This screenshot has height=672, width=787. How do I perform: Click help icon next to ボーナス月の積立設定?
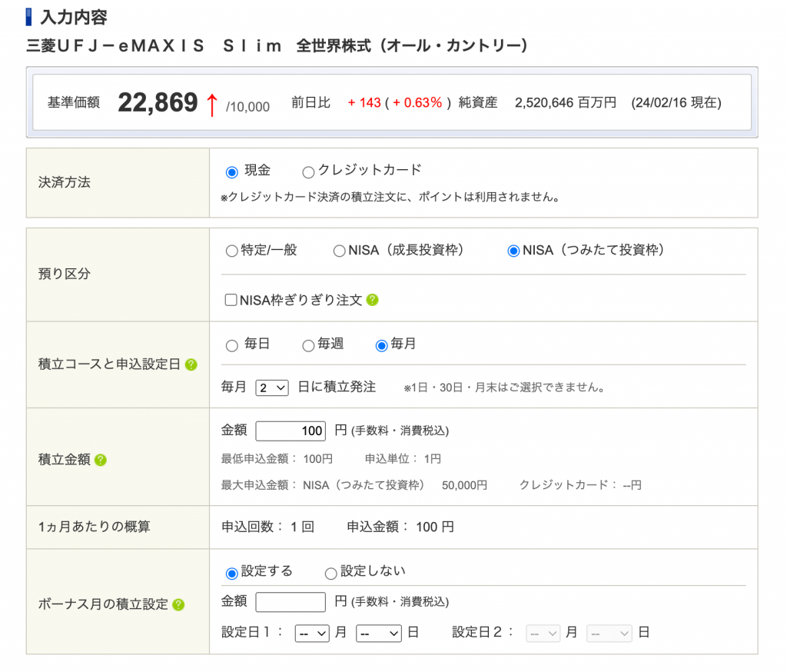point(178,605)
